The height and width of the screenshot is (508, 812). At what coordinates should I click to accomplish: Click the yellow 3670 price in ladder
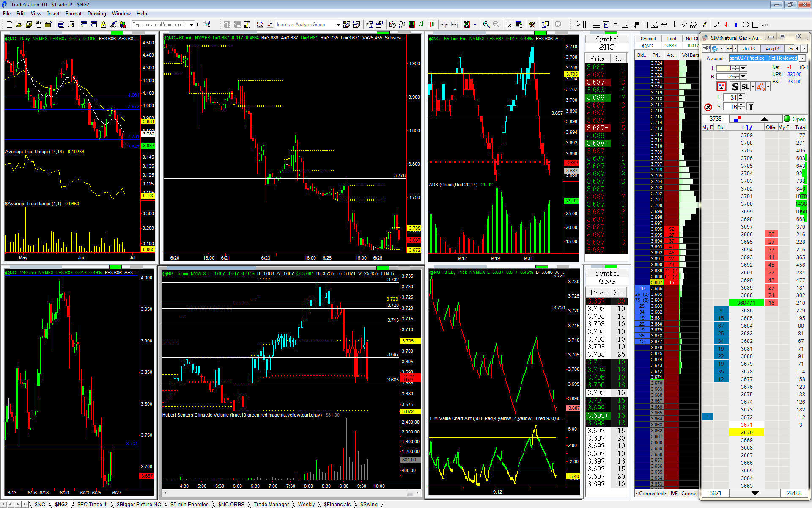[x=746, y=432]
